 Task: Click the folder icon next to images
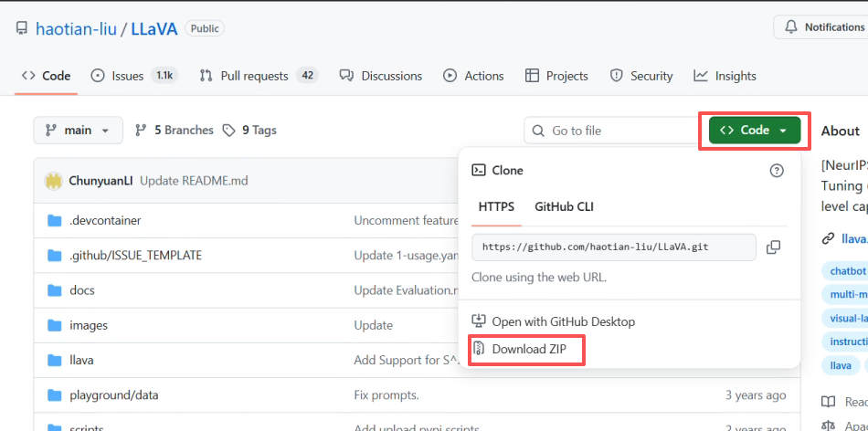point(54,325)
